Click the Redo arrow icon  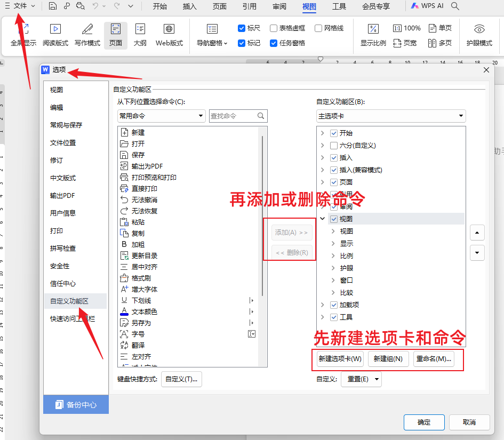(117, 6)
